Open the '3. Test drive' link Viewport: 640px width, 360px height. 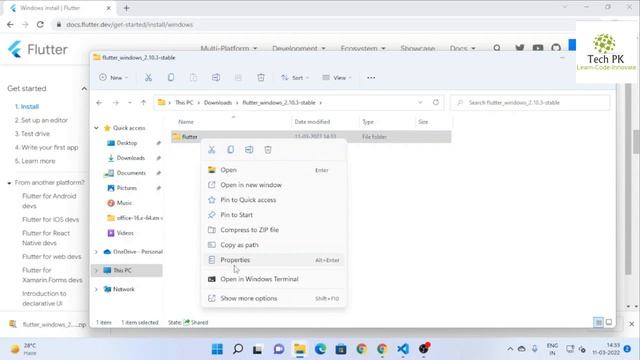tap(32, 133)
